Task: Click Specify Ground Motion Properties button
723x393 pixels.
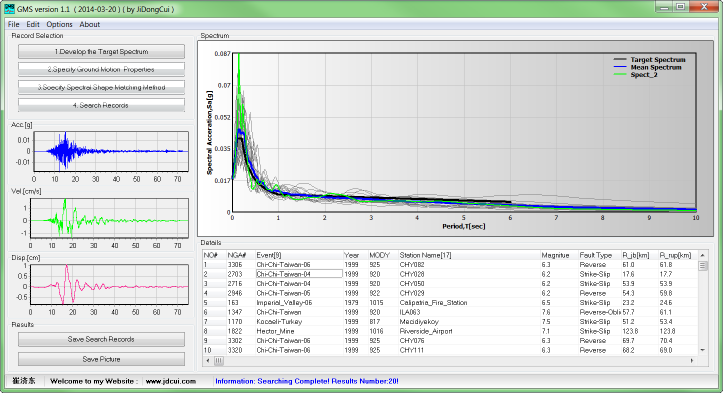Action: pyautogui.click(x=101, y=70)
